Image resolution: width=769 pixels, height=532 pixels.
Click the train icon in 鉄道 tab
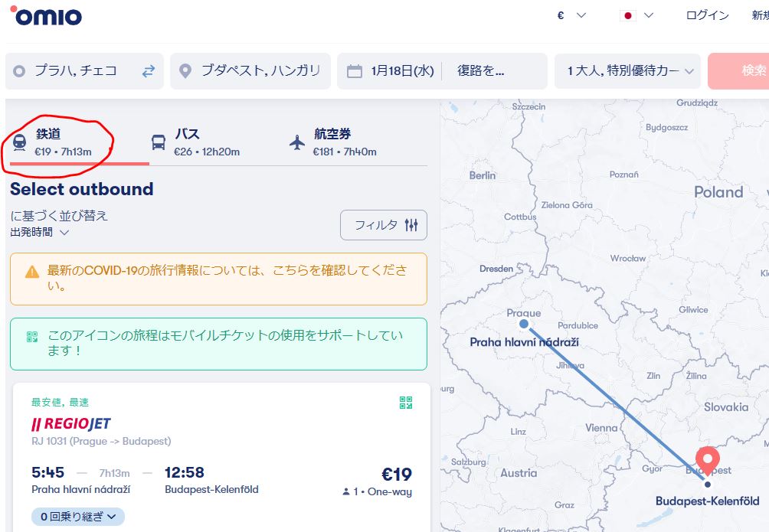[20, 142]
